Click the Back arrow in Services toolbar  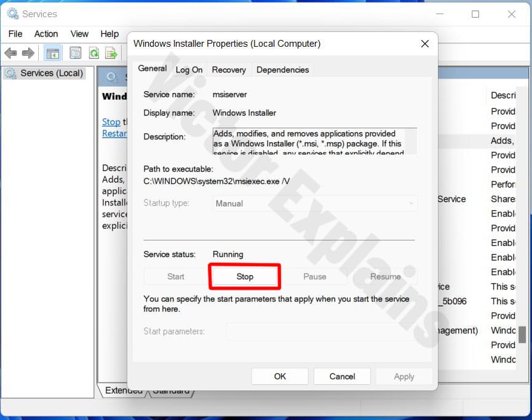pos(11,53)
